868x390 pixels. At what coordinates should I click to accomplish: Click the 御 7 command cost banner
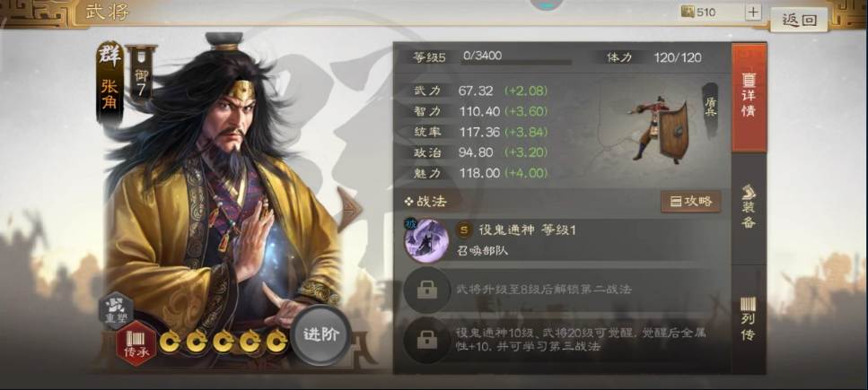(x=141, y=74)
